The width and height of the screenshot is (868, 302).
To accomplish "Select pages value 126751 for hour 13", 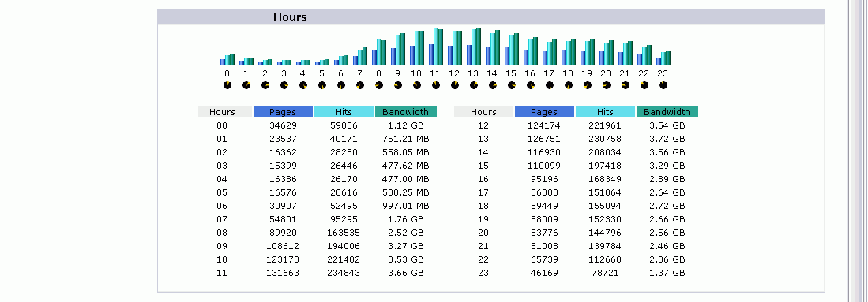I will coord(544,139).
